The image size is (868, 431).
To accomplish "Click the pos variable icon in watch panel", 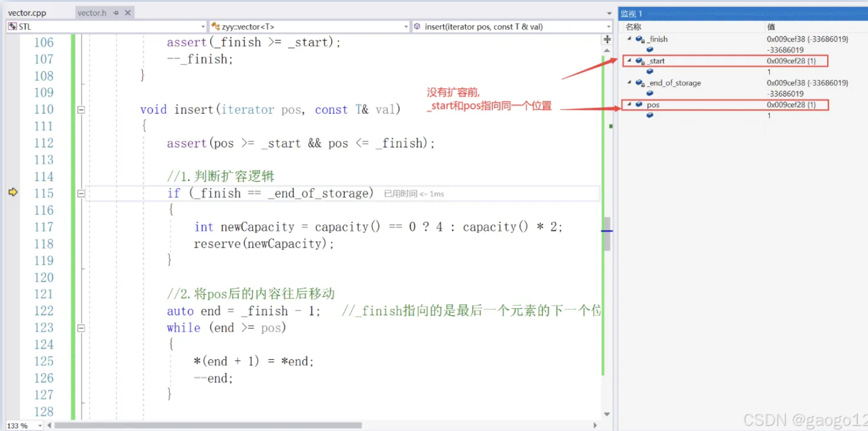I will [639, 105].
